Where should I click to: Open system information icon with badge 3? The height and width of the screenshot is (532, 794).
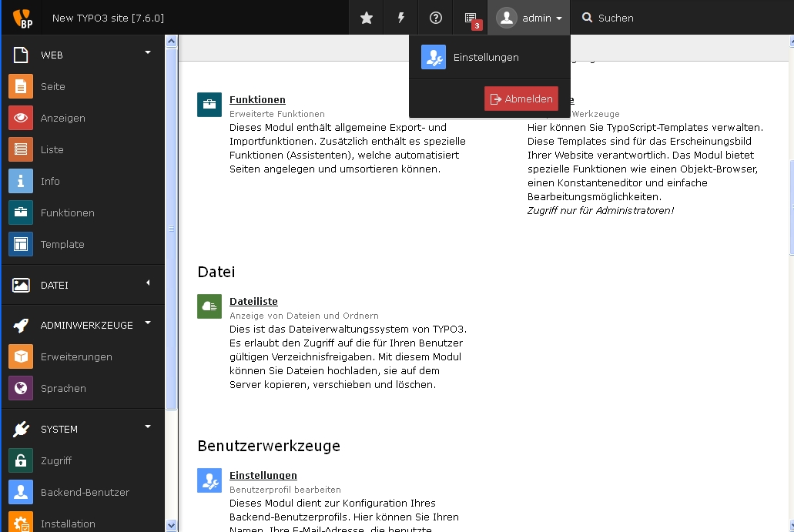point(471,18)
